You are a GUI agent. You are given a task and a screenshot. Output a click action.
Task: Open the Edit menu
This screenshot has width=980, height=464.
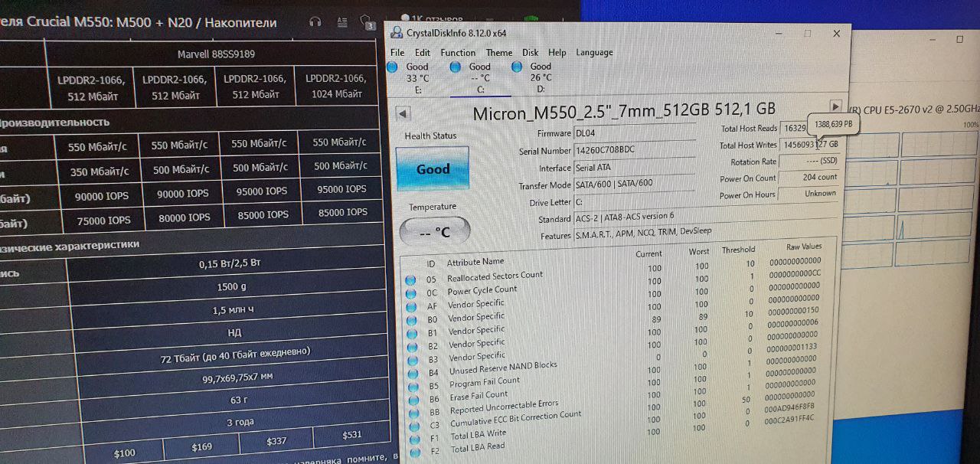point(423,53)
